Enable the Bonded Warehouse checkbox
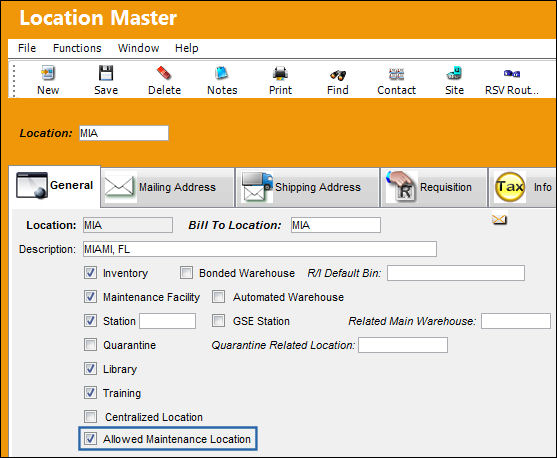The image size is (557, 458). pos(186,273)
